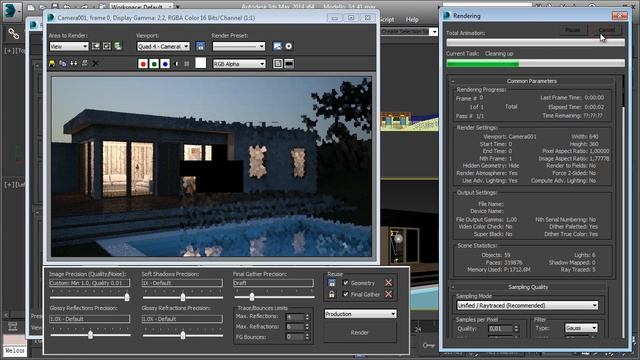The width and height of the screenshot is (640, 360).
Task: Click the Soft Shadows Precision slider handle
Action: click(x=183, y=297)
